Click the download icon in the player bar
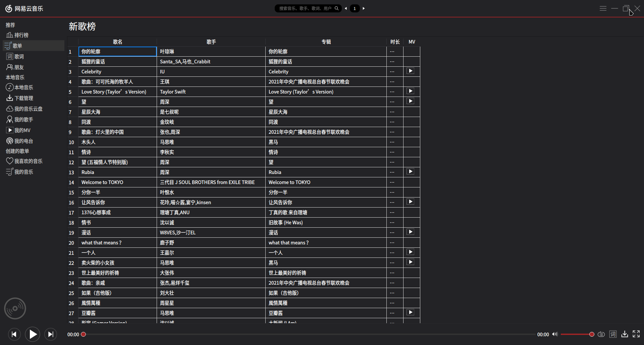Screen dimensions: 644x345 coord(625,334)
